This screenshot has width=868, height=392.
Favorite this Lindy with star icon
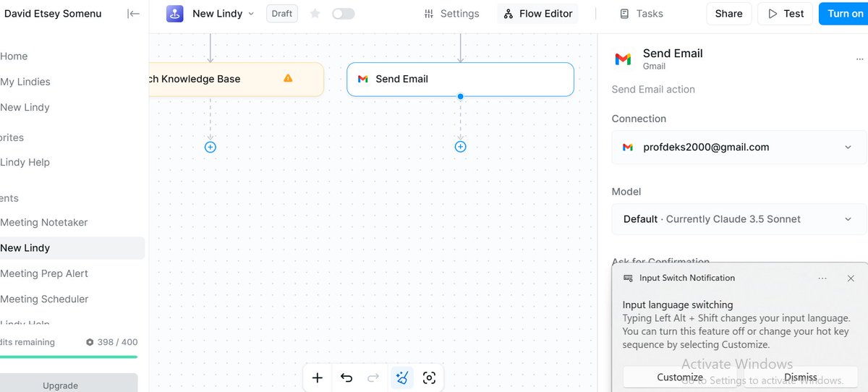point(315,14)
